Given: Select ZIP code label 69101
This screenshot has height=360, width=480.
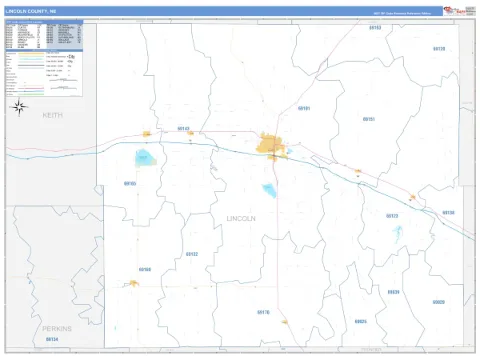Looking at the screenshot, I should pyautogui.click(x=304, y=108).
